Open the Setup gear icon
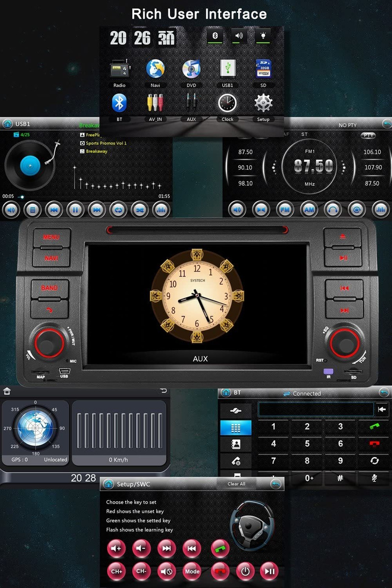This screenshot has width=392, height=588. 263,103
